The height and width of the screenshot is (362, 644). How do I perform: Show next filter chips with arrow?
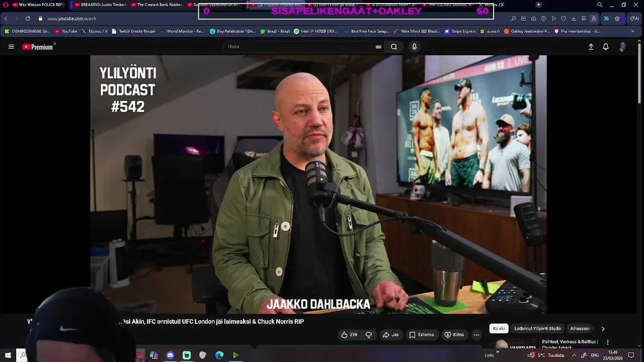tap(603, 329)
